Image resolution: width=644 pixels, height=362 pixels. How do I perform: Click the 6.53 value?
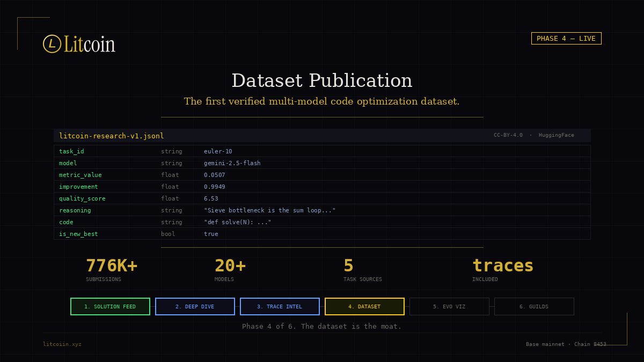(211, 198)
